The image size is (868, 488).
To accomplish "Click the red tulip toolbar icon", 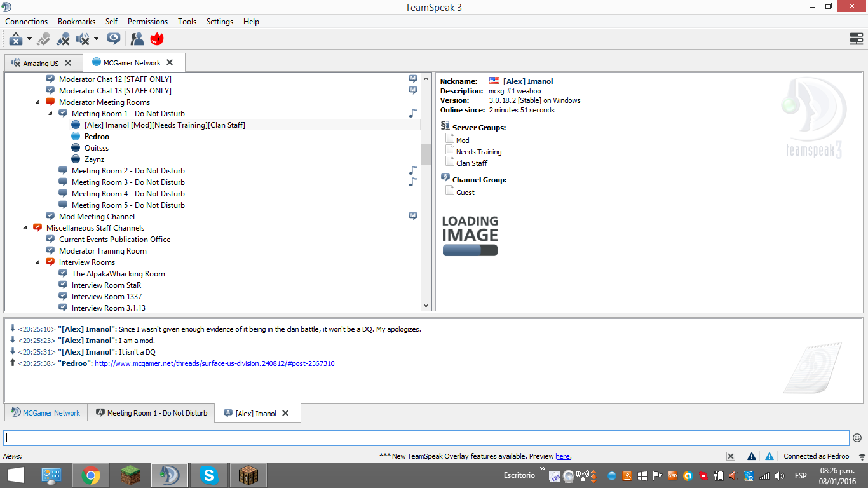I will 157,39.
